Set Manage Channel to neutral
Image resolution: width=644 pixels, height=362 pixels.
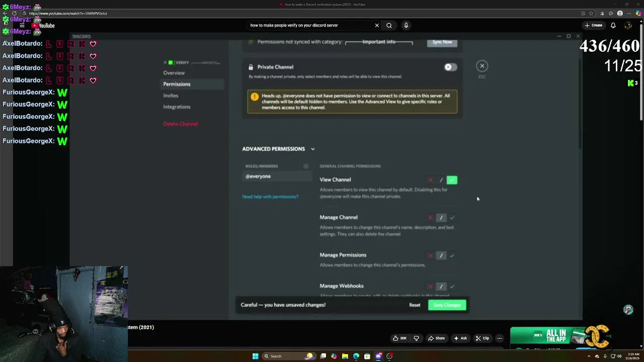pyautogui.click(x=441, y=218)
